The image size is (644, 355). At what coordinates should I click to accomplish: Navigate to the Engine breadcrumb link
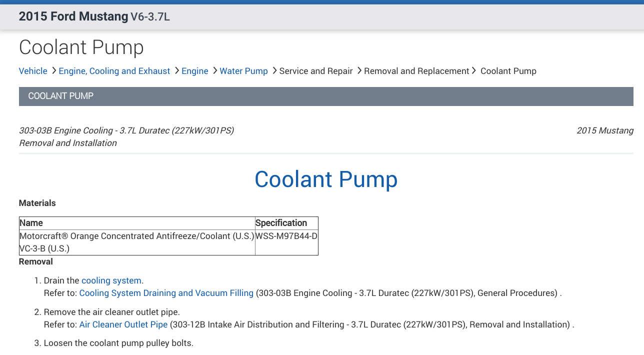195,71
